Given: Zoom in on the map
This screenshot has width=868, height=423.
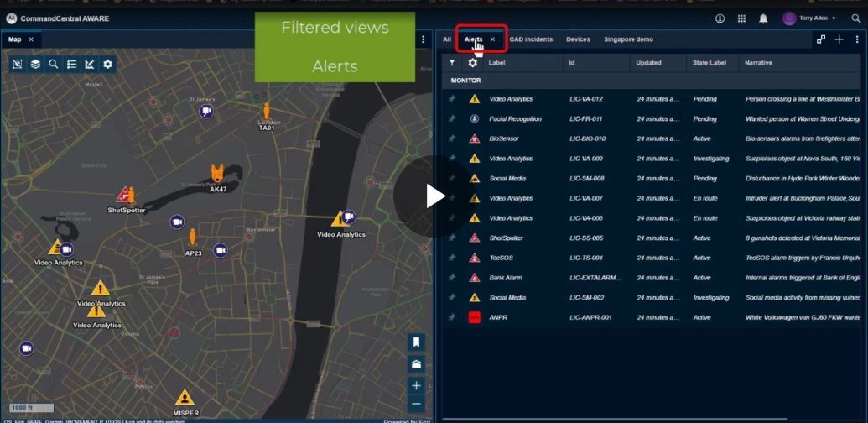Looking at the screenshot, I should pyautogui.click(x=417, y=385).
